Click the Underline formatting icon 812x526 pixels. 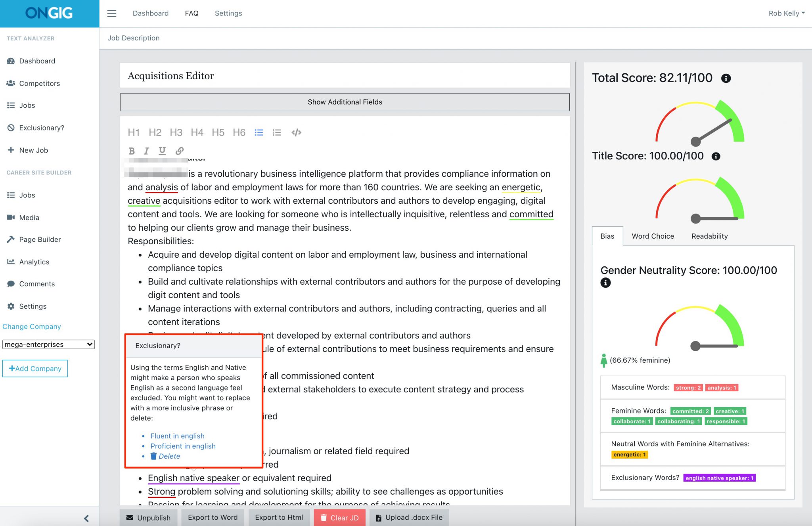tap(163, 151)
